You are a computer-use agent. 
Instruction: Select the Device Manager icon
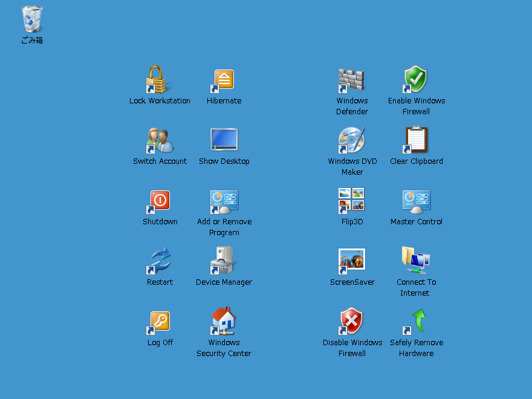(x=222, y=260)
